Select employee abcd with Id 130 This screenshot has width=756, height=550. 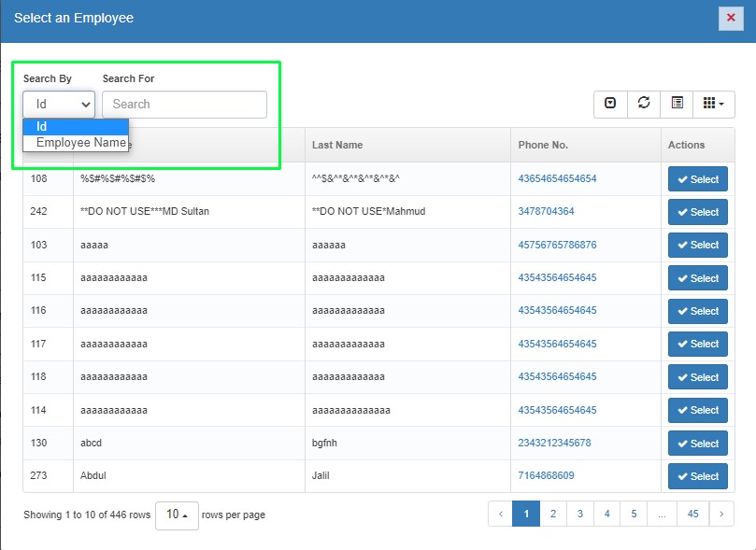[697, 444]
